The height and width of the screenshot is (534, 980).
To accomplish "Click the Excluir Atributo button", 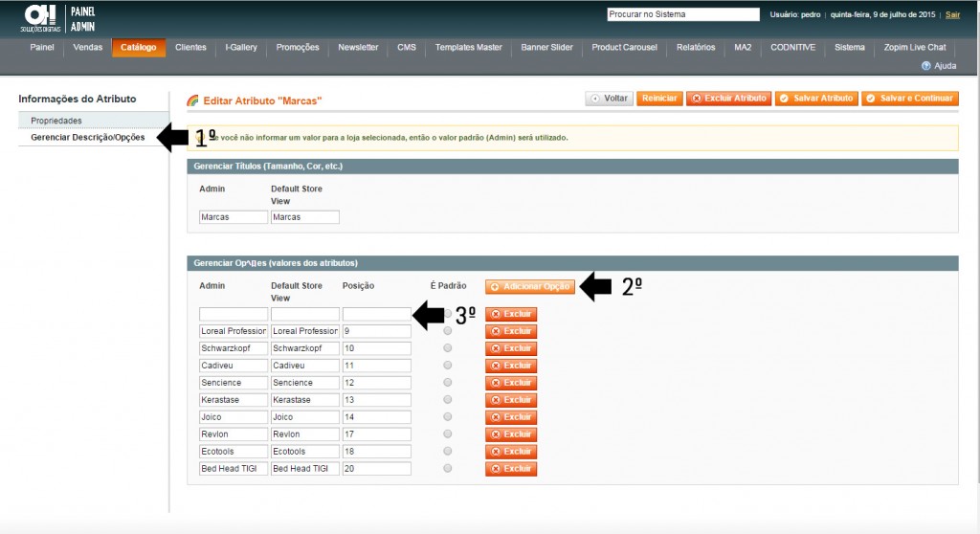I will tap(728, 99).
